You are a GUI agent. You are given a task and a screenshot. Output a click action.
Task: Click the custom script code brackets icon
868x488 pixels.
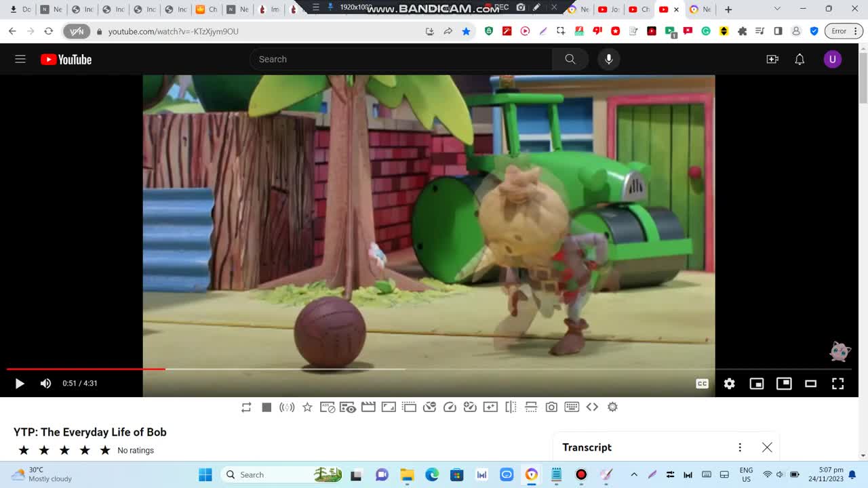point(592,407)
